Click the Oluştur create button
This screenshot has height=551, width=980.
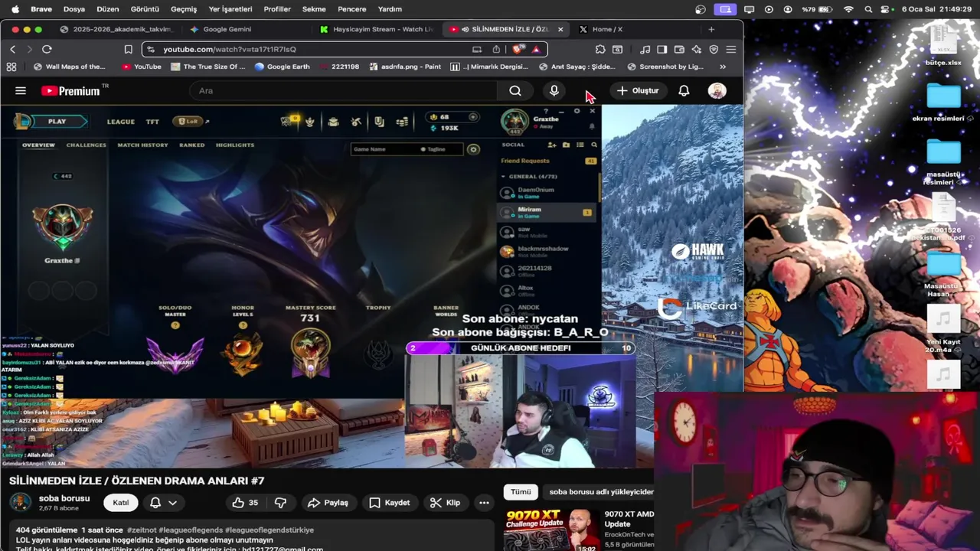638,90
